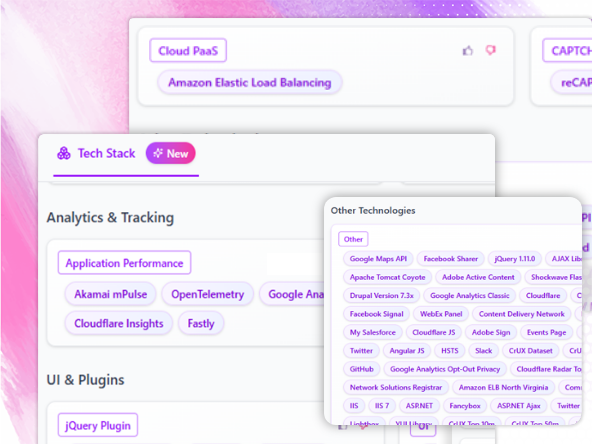The height and width of the screenshot is (444, 592).
Task: Click the Slack tag
Action: [x=483, y=351]
